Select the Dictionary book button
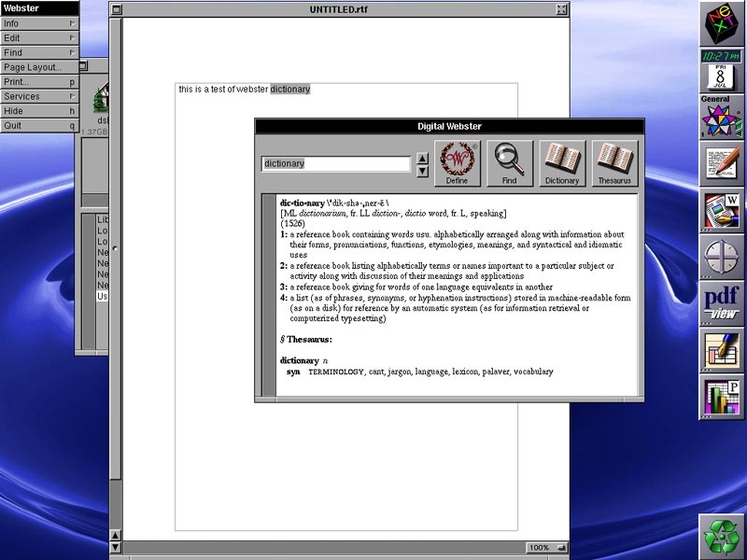The image size is (747, 560). pyautogui.click(x=562, y=163)
